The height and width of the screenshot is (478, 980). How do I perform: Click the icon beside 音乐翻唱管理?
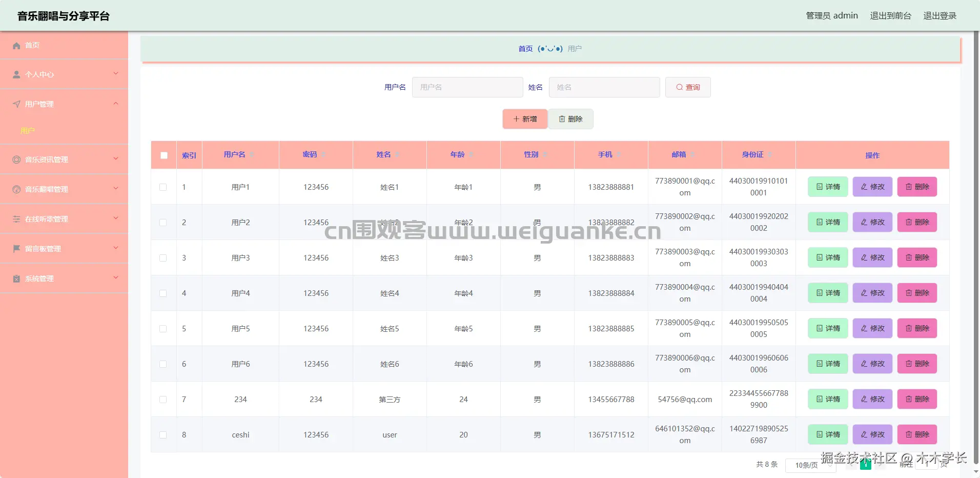tap(16, 189)
